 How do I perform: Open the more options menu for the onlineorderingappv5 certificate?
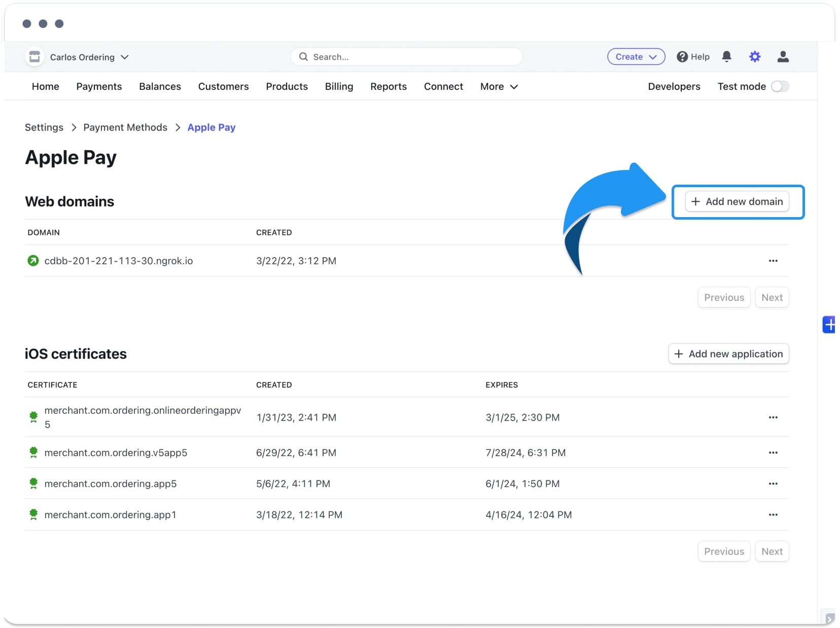tap(773, 417)
